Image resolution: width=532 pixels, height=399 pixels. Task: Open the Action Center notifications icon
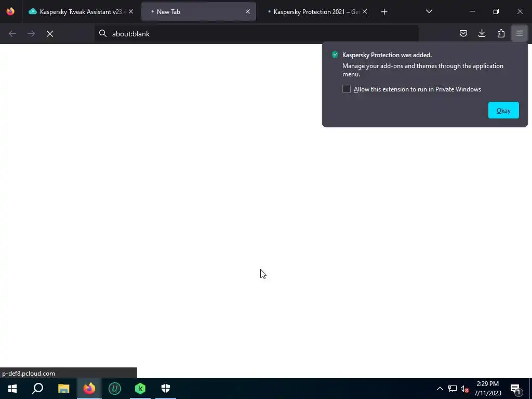point(515,389)
